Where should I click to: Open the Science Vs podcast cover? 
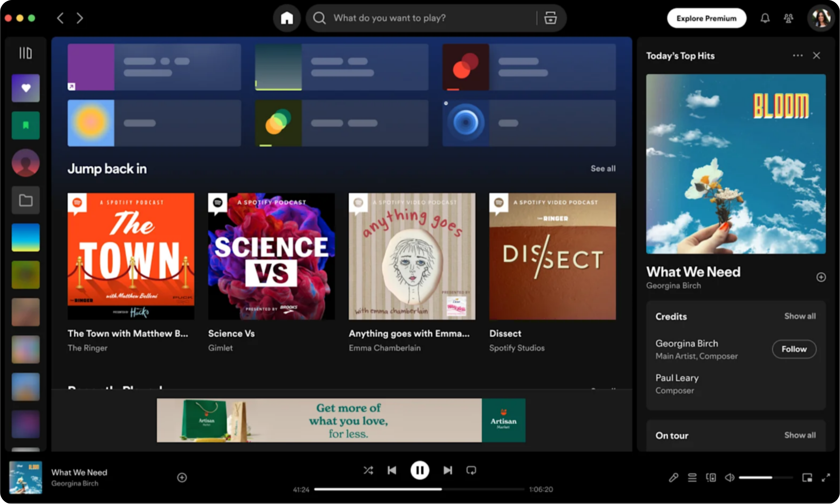[x=271, y=256]
